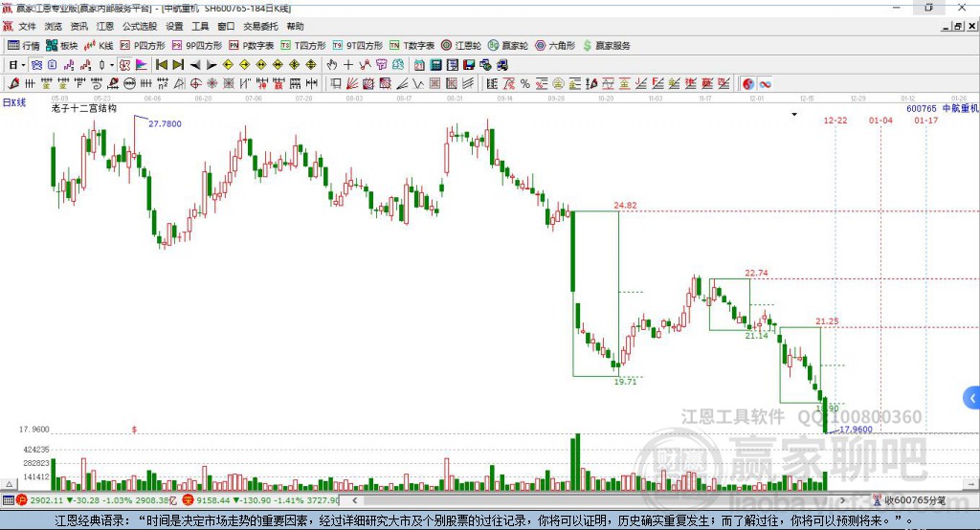The image size is (980, 530).
Task: Open the 交易委托 menu
Action: pos(260,26)
